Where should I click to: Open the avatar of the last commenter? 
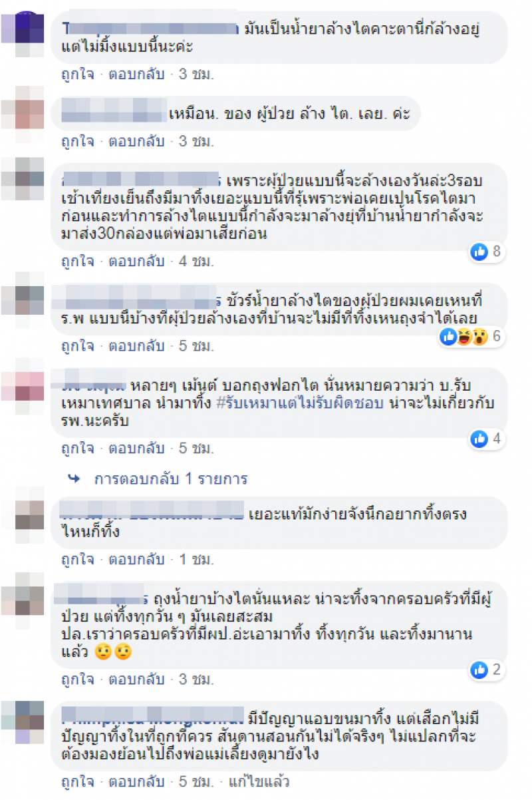23,722
